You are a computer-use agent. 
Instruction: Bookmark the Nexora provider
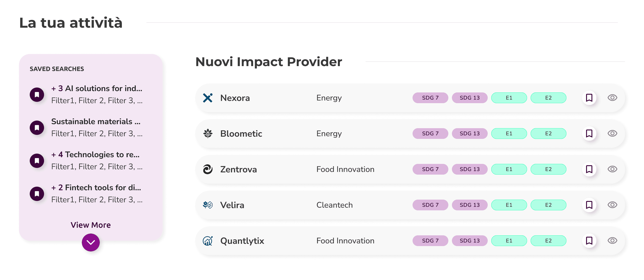point(589,98)
